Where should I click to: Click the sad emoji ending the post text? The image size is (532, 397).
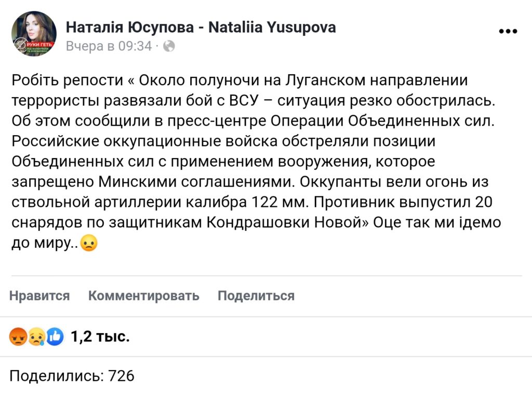click(x=89, y=243)
